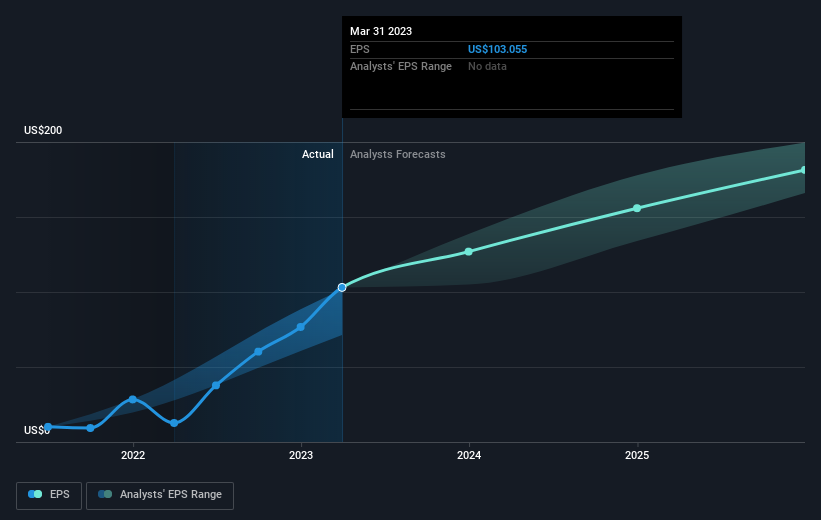
Task: Select the highlighted Mar 31 2023 data point
Action: coord(342,287)
